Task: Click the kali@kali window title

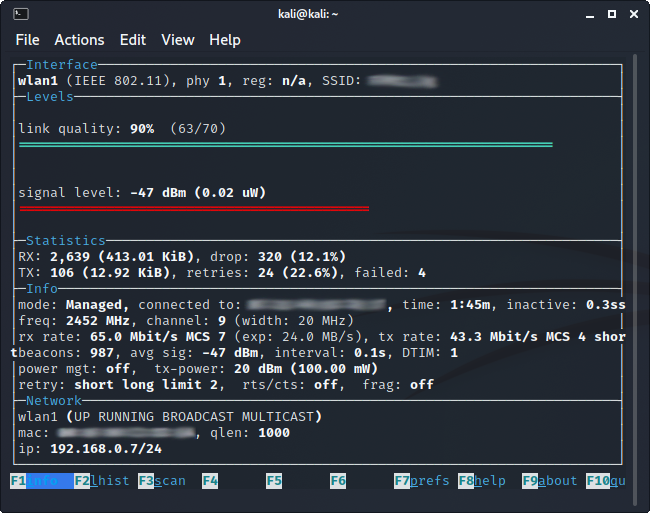Action: (324, 13)
